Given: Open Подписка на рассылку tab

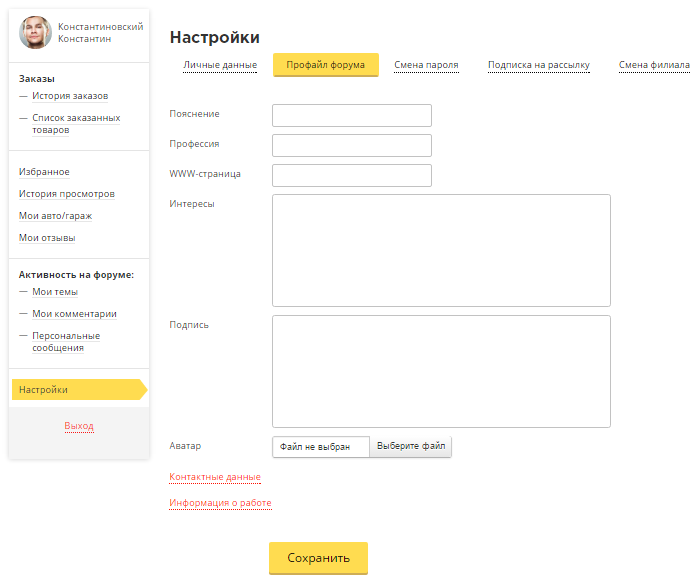Looking at the screenshot, I should (x=539, y=65).
